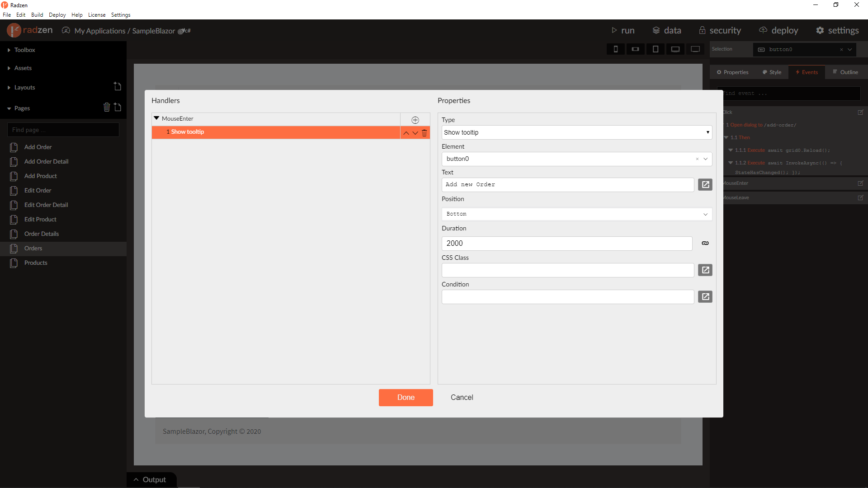Image resolution: width=868 pixels, height=488 pixels.
Task: Open the security section
Action: [x=720, y=30]
